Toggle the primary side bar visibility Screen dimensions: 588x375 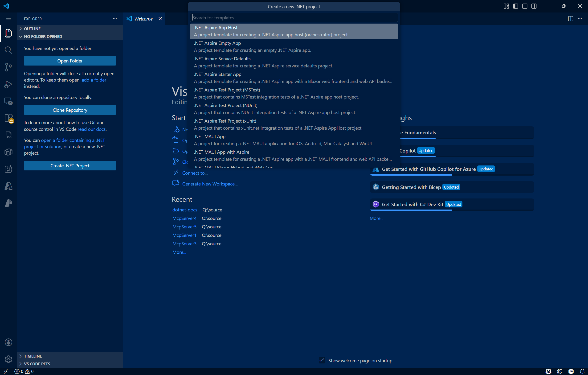point(515,6)
